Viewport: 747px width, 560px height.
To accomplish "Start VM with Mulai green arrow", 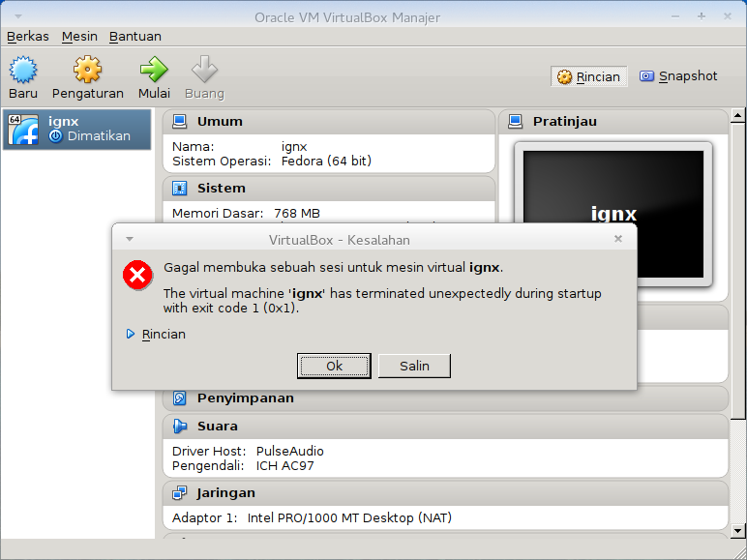I will click(x=154, y=70).
